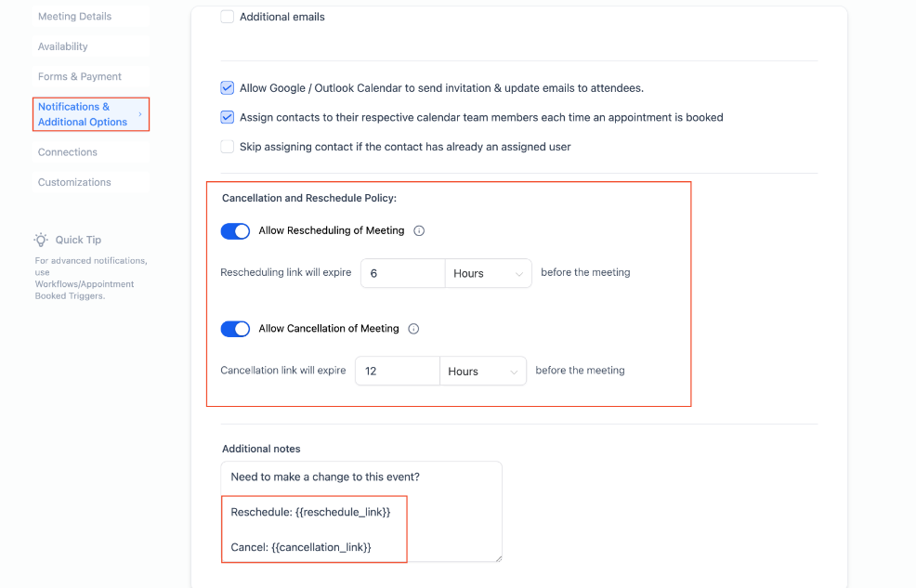Click chevron arrow on Notifications & Additional Options

pyautogui.click(x=140, y=114)
